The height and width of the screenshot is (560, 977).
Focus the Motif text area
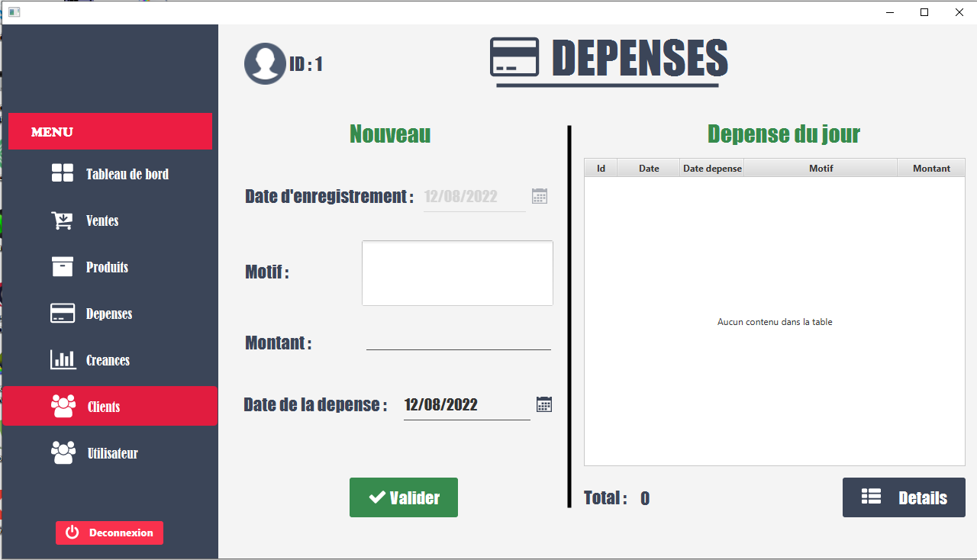pos(457,273)
